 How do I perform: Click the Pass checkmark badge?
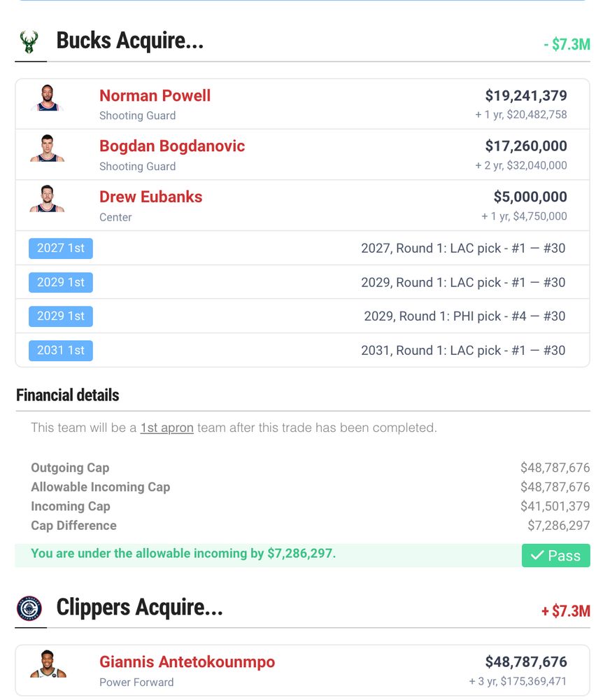555,555
